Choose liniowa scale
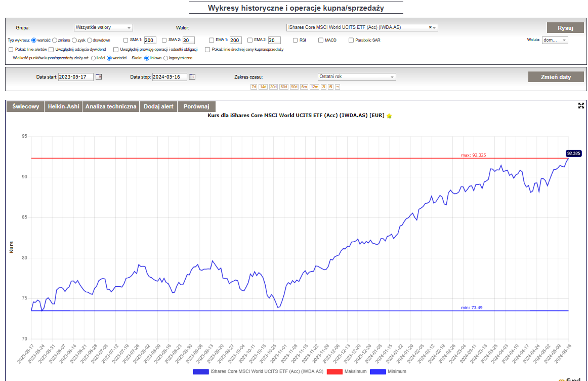Image resolution: width=588 pixels, height=381 pixels. coord(147,58)
